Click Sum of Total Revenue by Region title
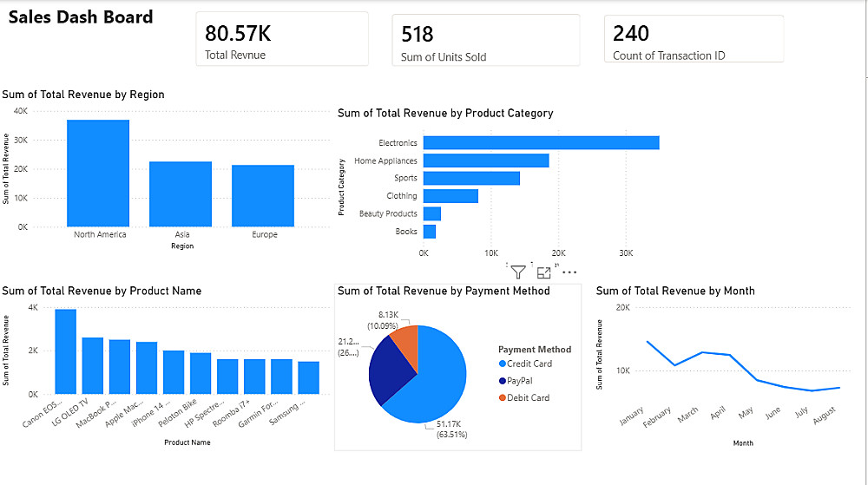The height and width of the screenshot is (485, 868). click(x=83, y=95)
